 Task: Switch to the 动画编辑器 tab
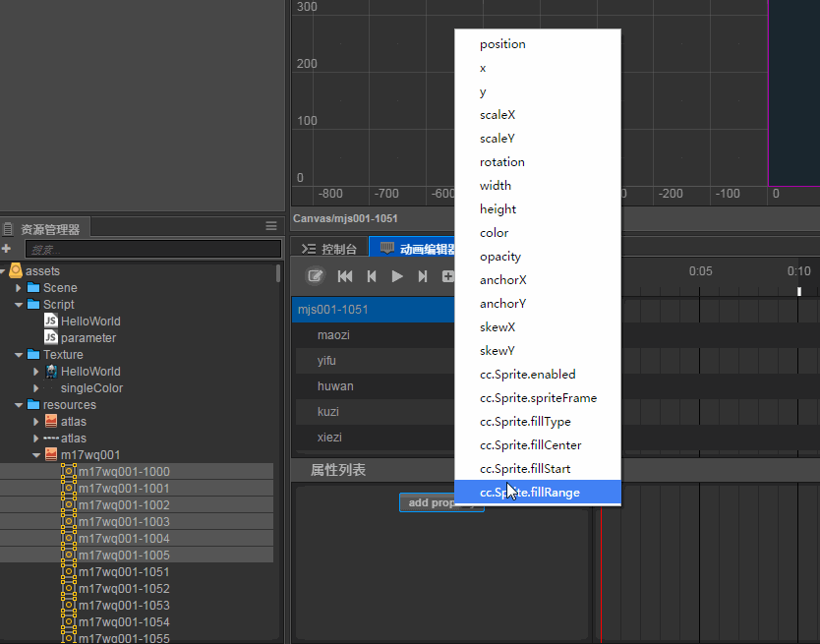[412, 249]
